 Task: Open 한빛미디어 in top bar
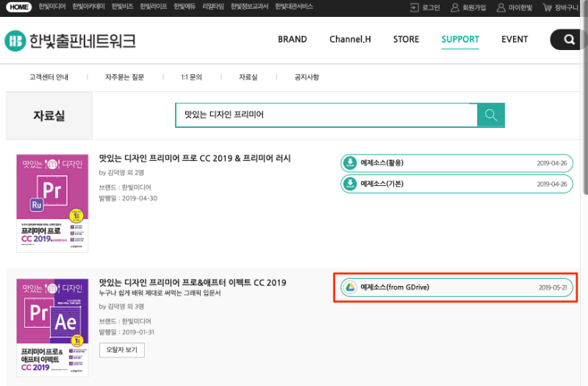(52, 7)
